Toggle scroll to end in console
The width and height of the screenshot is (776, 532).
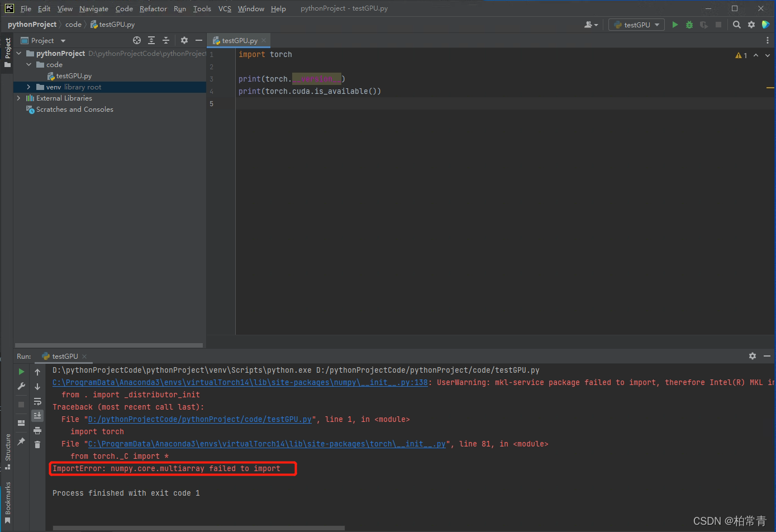tap(37, 415)
